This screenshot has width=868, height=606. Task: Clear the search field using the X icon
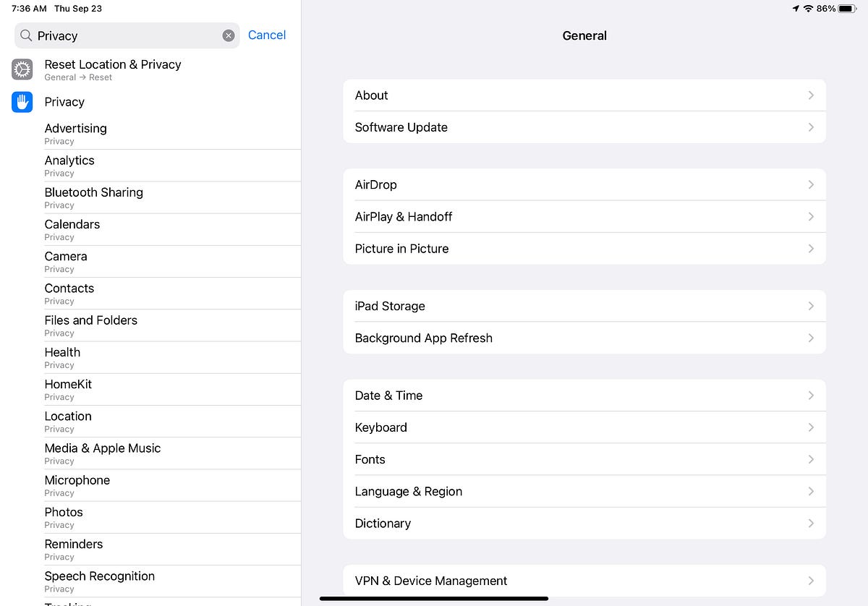(x=229, y=35)
